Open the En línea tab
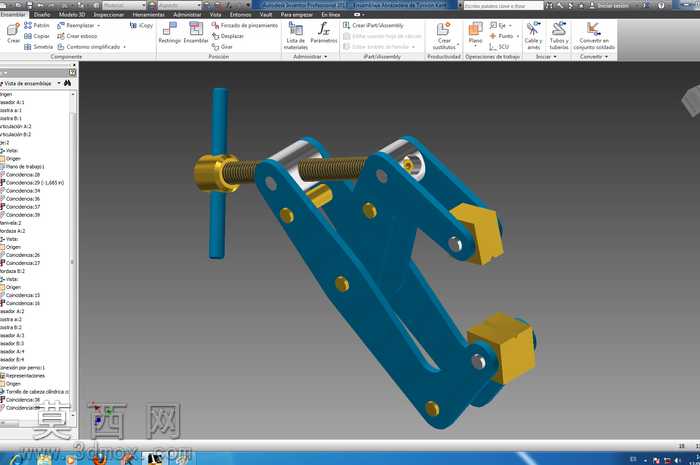Screen dimensions: 700x465 [330, 14]
